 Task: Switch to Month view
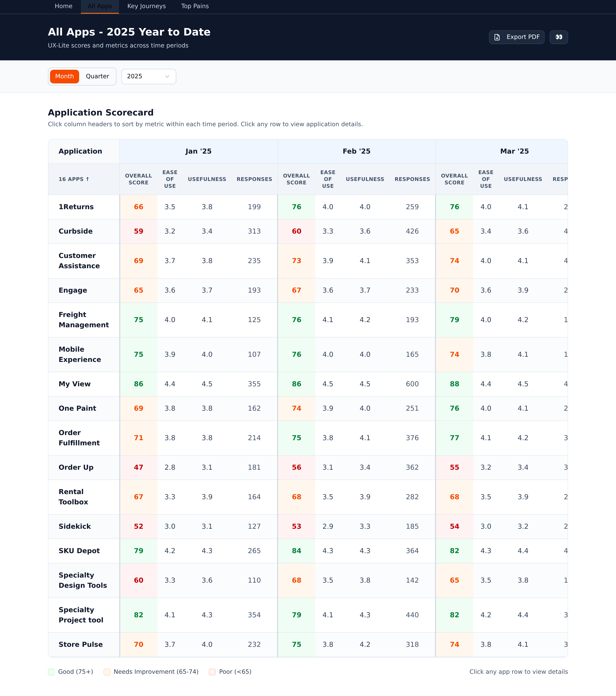[x=64, y=76]
